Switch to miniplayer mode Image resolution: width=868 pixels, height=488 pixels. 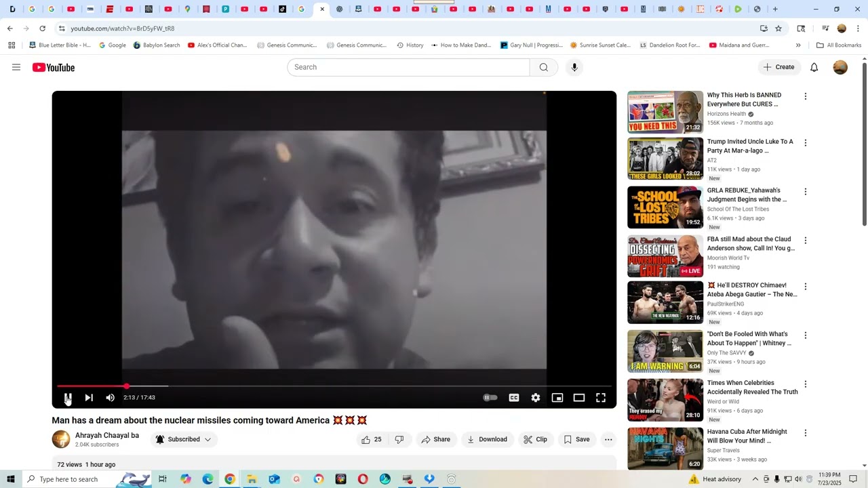point(557,398)
